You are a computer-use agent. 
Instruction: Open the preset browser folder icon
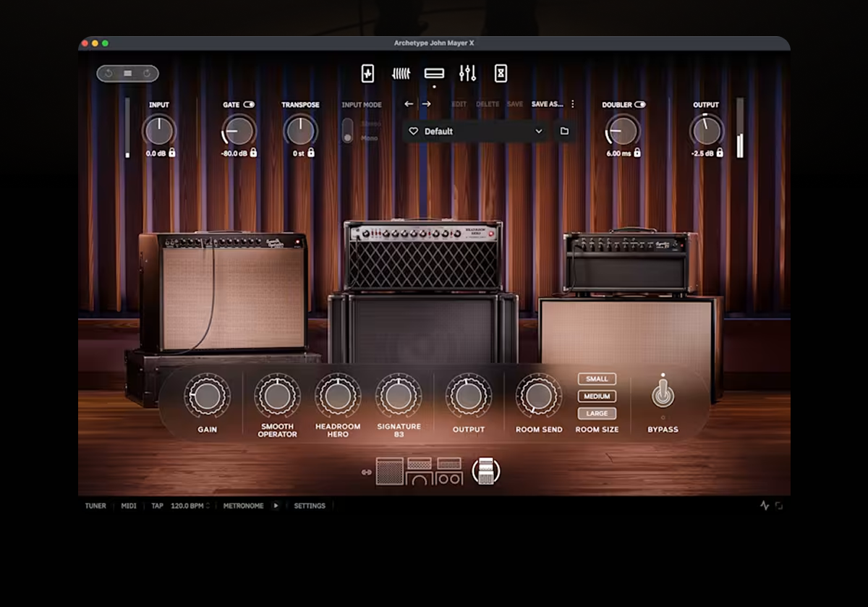(564, 132)
